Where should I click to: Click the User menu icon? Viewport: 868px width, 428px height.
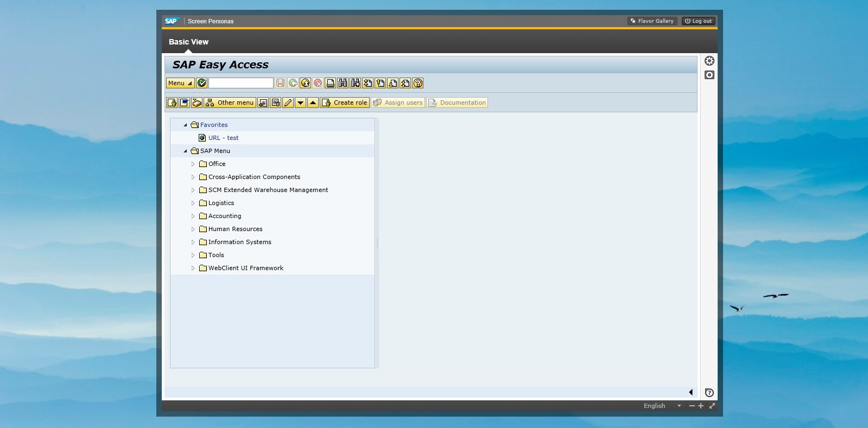coord(172,103)
